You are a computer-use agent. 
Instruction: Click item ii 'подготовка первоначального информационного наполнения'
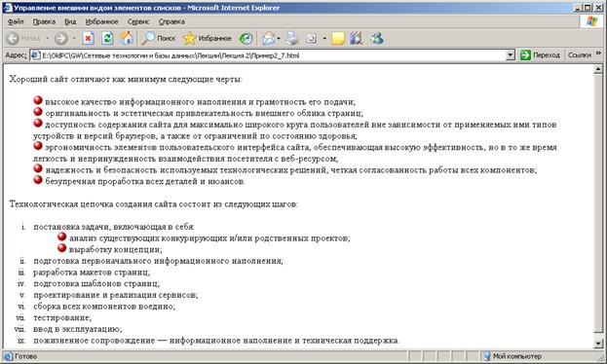pos(158,261)
